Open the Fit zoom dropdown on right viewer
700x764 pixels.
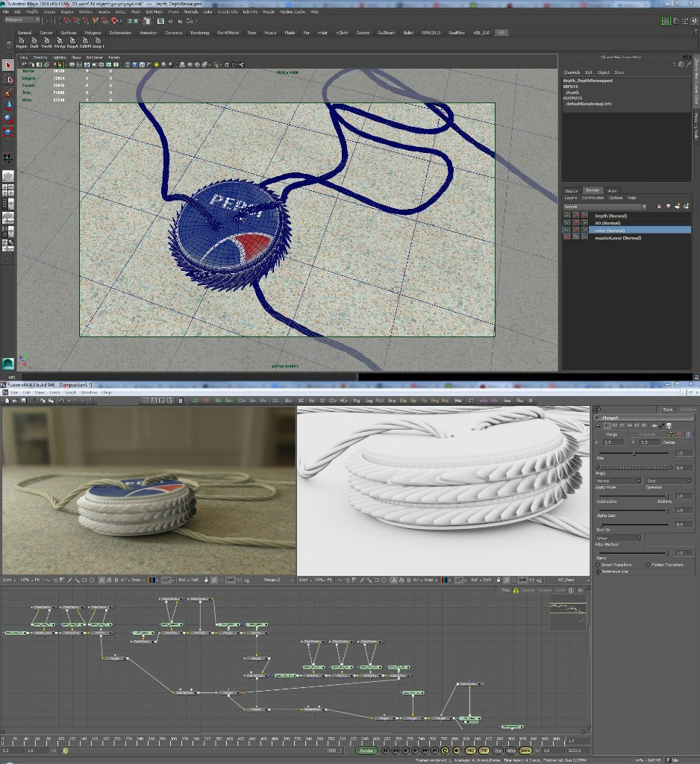[x=330, y=580]
